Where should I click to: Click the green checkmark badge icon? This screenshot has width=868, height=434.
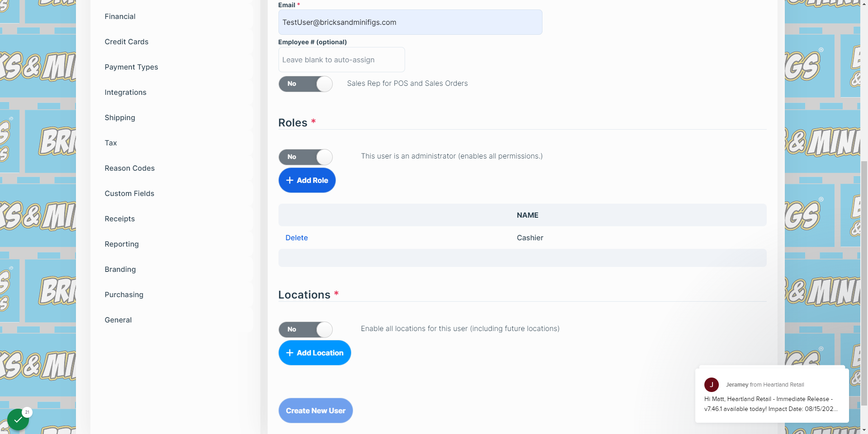[x=18, y=420]
